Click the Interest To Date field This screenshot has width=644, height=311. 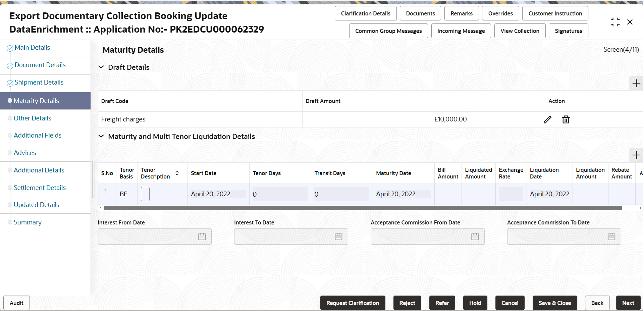pyautogui.click(x=291, y=237)
